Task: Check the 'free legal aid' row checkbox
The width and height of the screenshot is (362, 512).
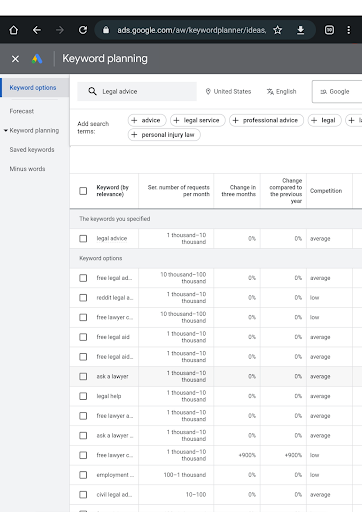Action: pyautogui.click(x=83, y=337)
